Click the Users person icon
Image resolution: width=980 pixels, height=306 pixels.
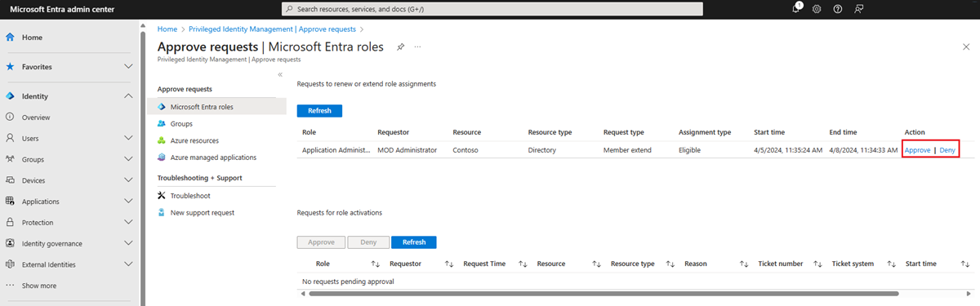point(11,139)
